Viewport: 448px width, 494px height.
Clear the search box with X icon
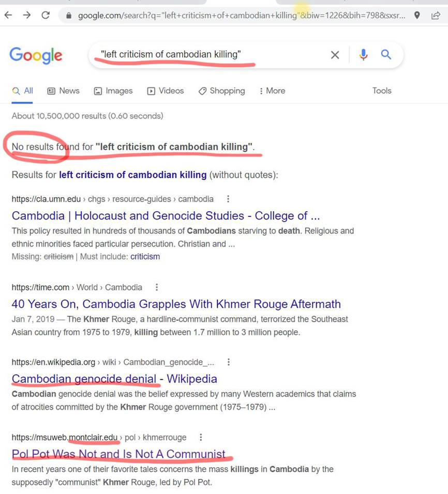point(335,55)
